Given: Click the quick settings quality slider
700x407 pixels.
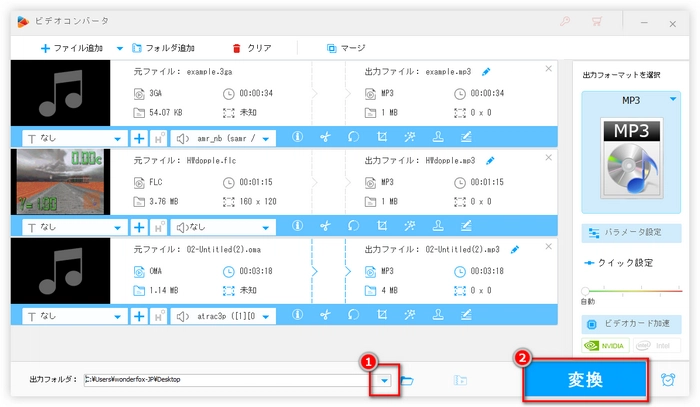Looking at the screenshot, I should [x=630, y=292].
